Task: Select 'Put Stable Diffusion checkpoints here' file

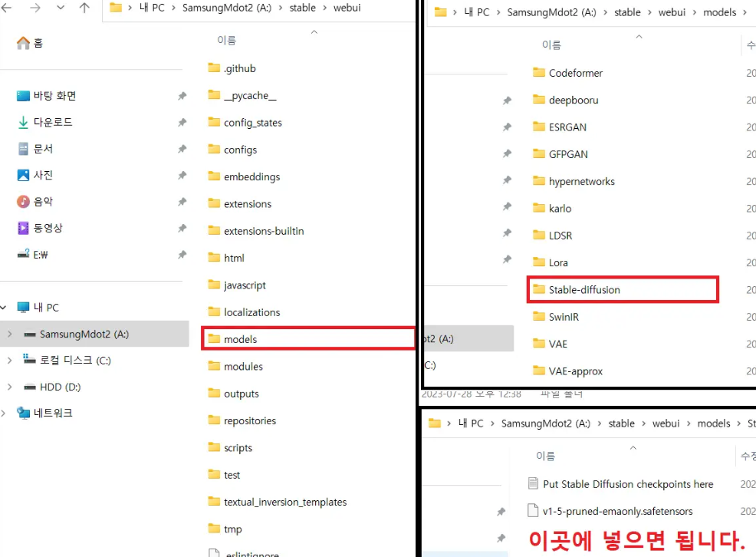Action: coord(620,483)
